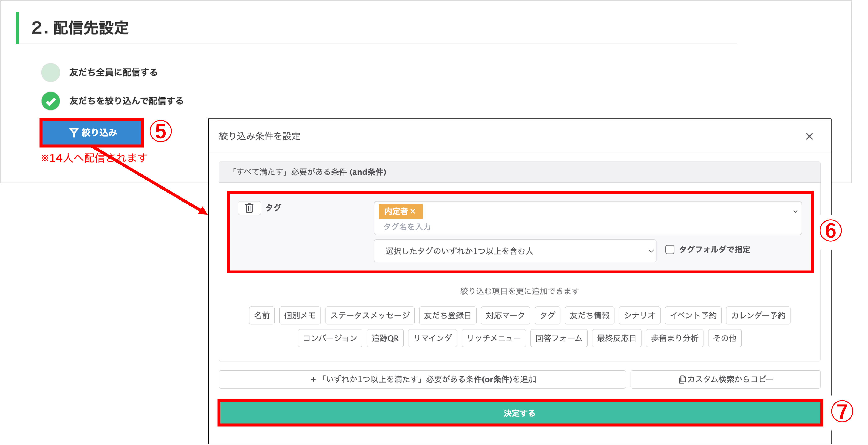The height and width of the screenshot is (445, 868).
Task: Add an or条件 condition group
Action: (422, 379)
